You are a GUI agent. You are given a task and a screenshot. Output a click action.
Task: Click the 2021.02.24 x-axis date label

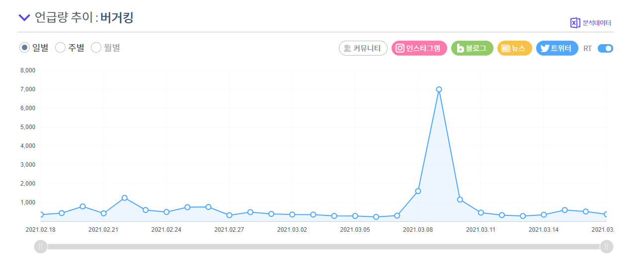[x=166, y=230]
